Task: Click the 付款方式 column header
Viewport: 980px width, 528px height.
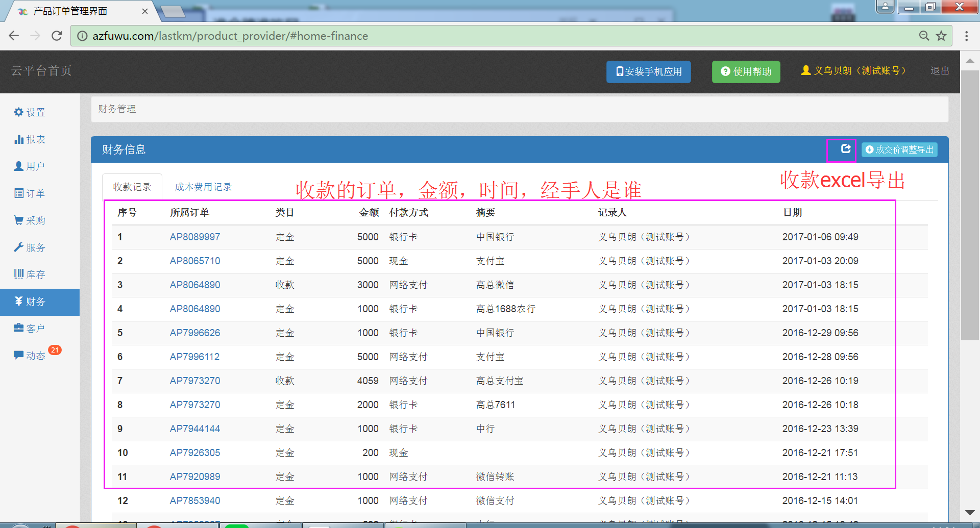Action: (x=409, y=212)
